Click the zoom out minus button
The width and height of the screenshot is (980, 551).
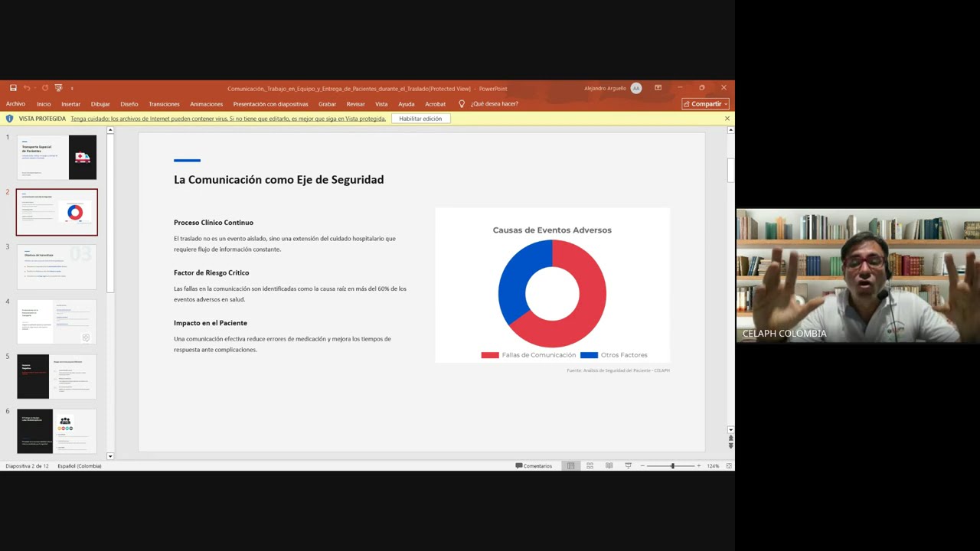[x=642, y=466]
